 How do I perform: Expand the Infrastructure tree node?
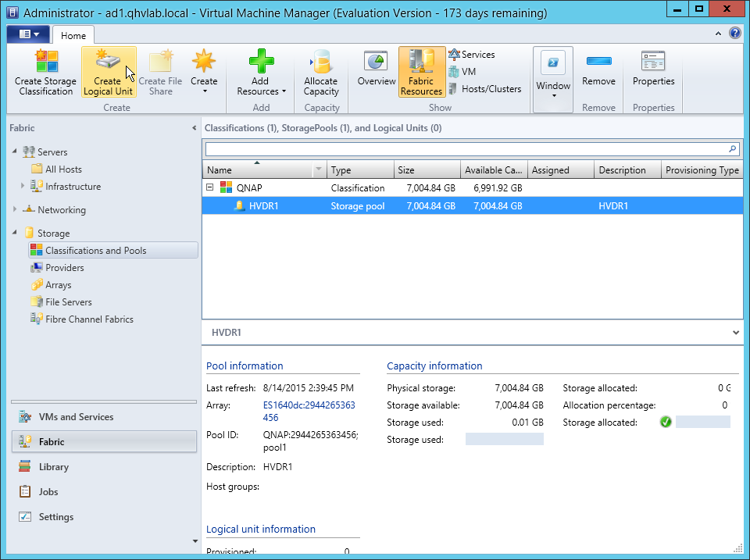23,187
